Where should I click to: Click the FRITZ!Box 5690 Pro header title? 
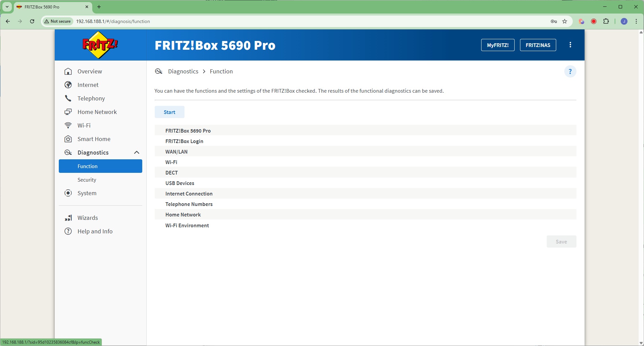(x=215, y=45)
